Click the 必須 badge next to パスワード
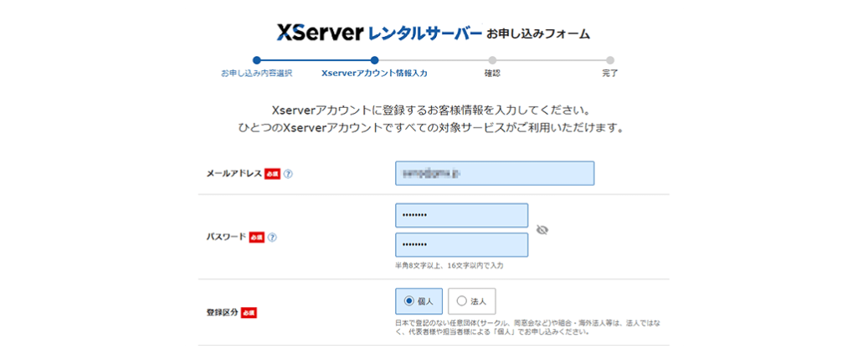 [257, 237]
